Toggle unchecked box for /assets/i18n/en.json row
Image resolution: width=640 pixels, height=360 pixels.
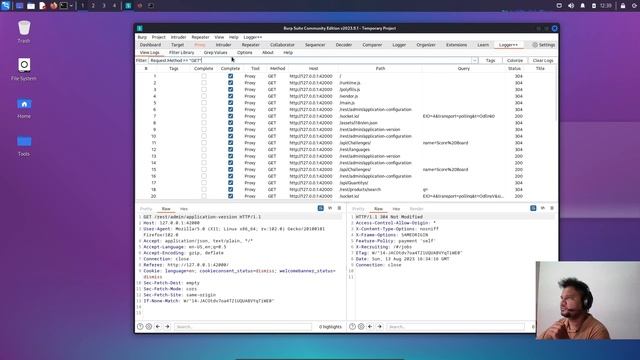[204, 123]
